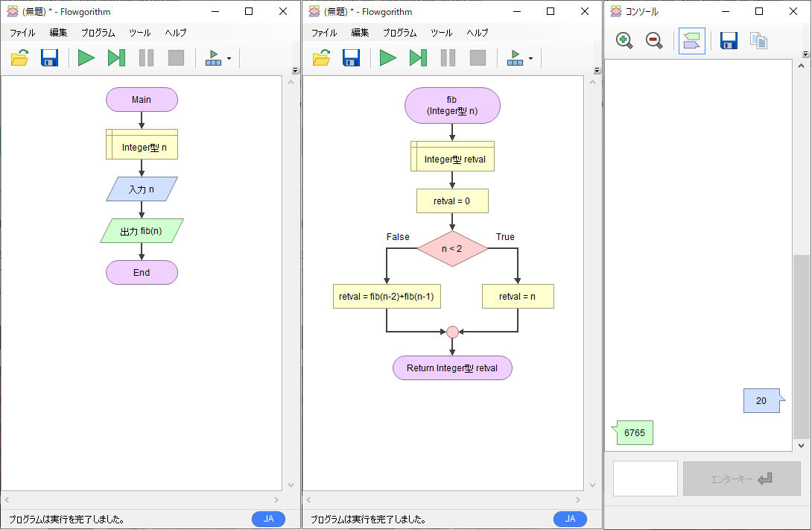
Task: Click the merge circle node in fib flowchart
Action: point(453,332)
